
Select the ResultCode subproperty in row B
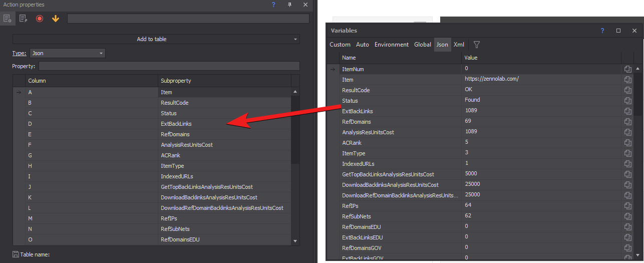(224, 103)
